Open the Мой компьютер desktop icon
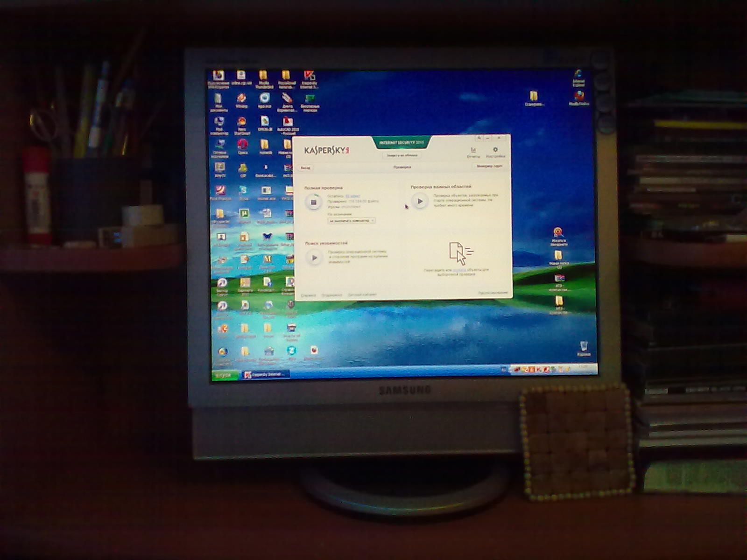 coord(219,125)
